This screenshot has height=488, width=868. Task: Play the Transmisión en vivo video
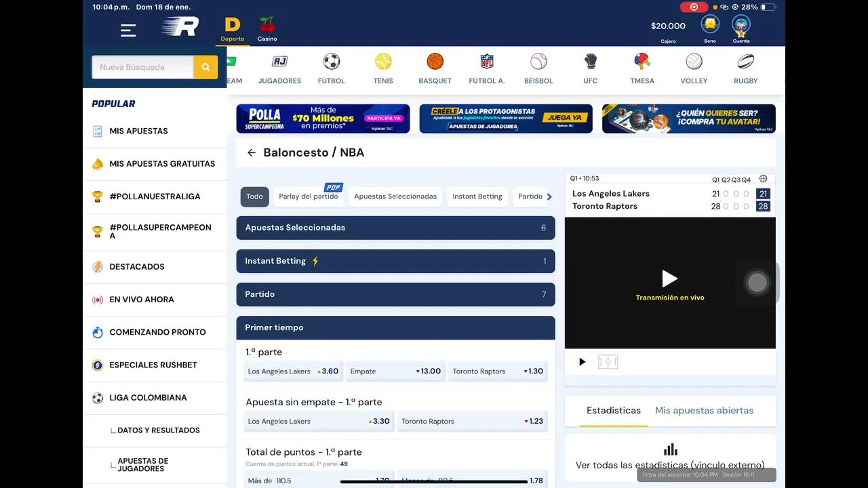point(670,278)
